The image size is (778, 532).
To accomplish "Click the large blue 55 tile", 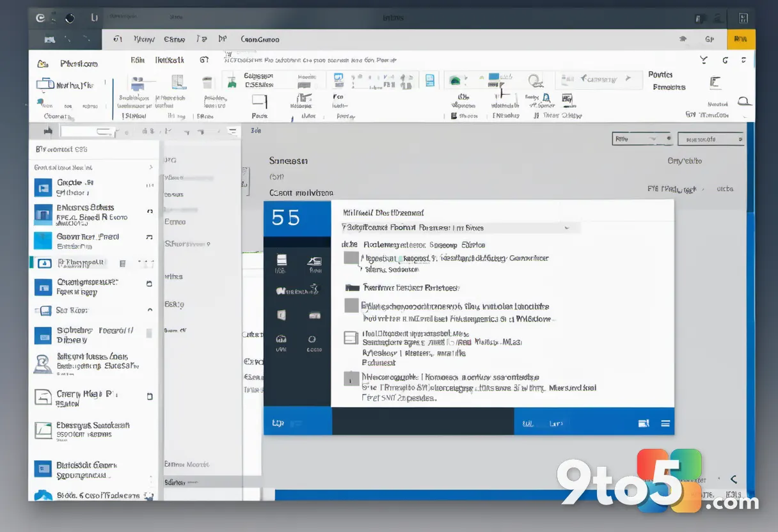I will [x=297, y=219].
